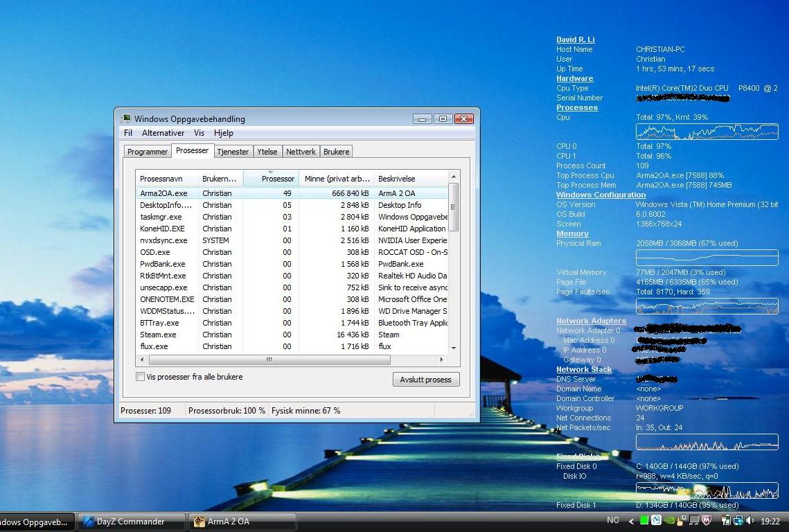The width and height of the screenshot is (789, 532).
Task: Open the Alternativer menu
Action: 163,133
